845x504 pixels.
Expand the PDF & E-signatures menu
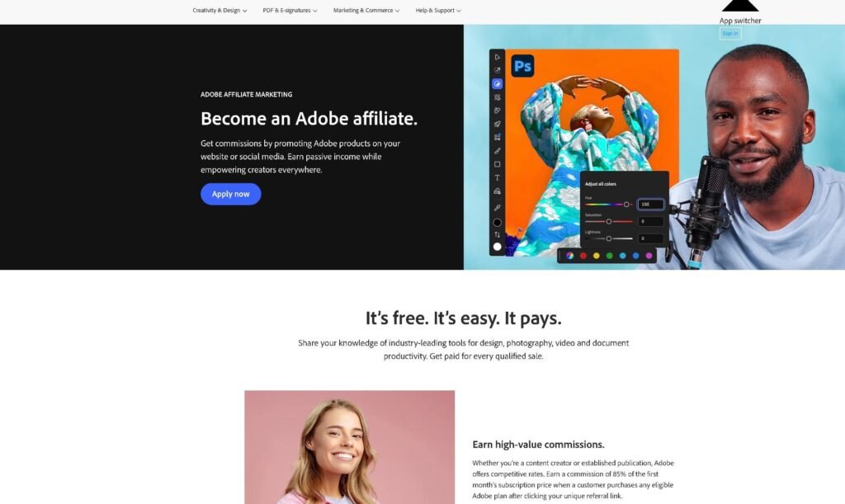[x=290, y=10]
